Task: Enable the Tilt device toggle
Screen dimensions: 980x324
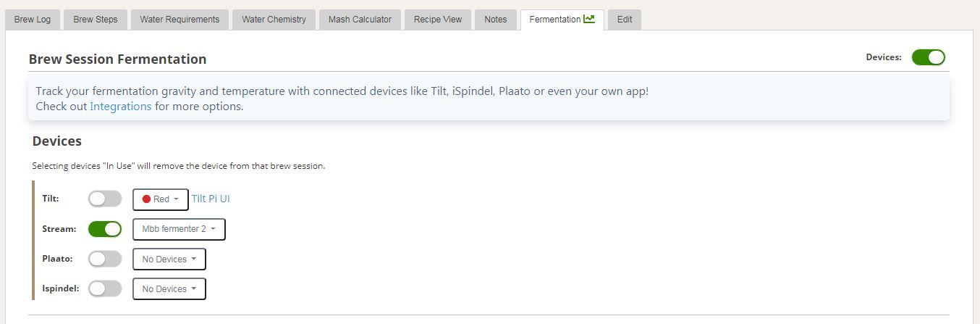Action: point(105,199)
